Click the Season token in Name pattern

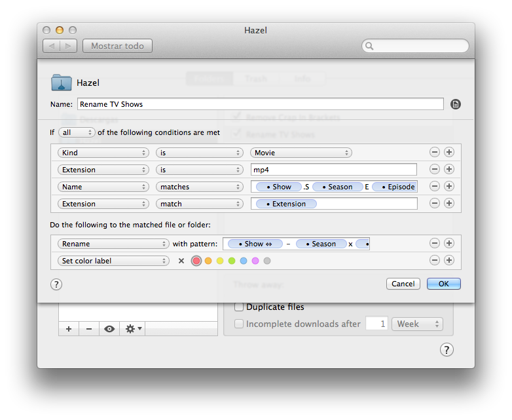click(338, 187)
